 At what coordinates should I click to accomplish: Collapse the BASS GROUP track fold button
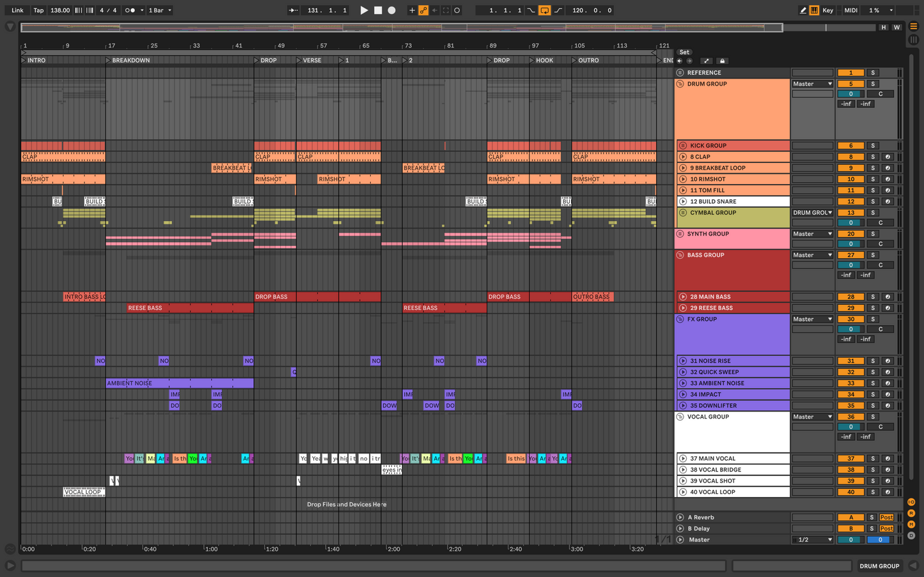[x=680, y=256]
